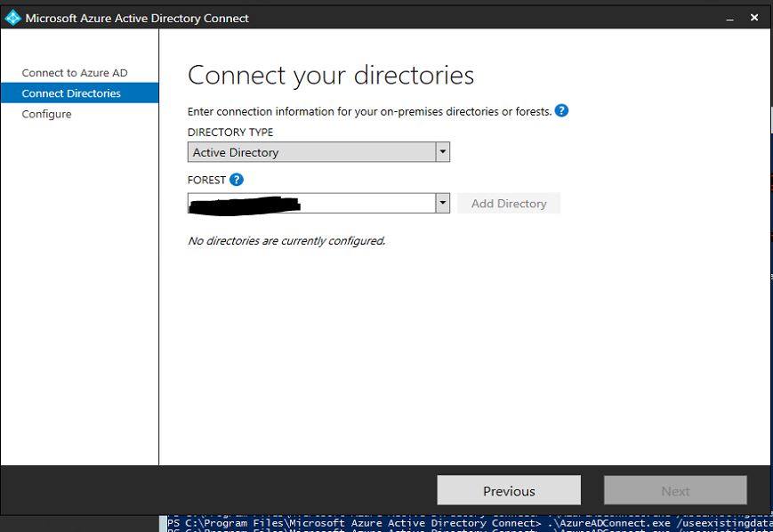Select the Active Directory combo box

318,152
